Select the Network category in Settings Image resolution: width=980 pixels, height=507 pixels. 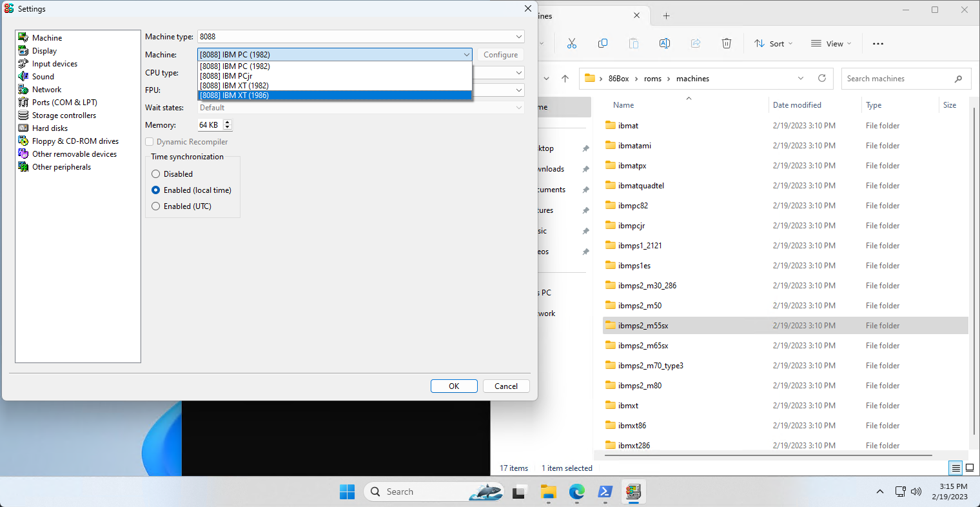(x=46, y=89)
